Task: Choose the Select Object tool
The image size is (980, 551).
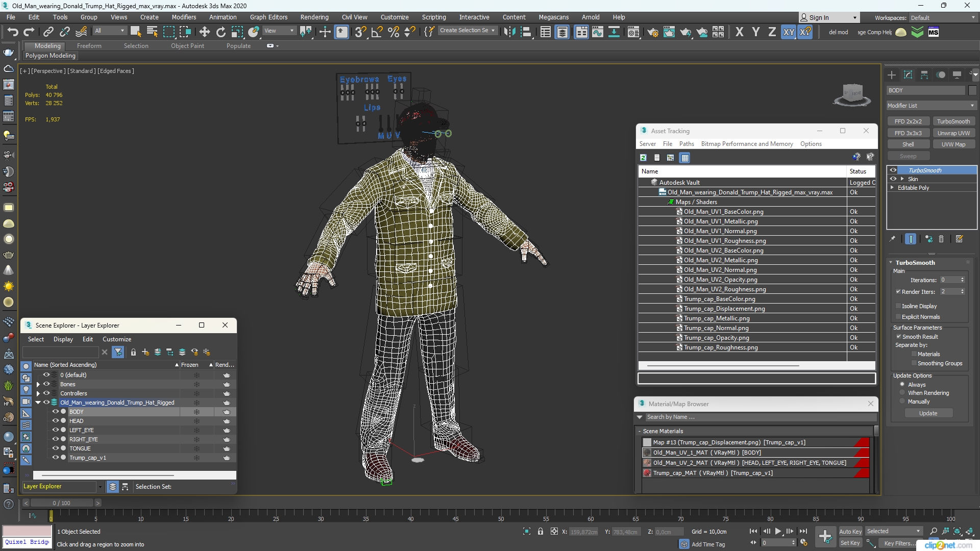Action: coord(135,32)
